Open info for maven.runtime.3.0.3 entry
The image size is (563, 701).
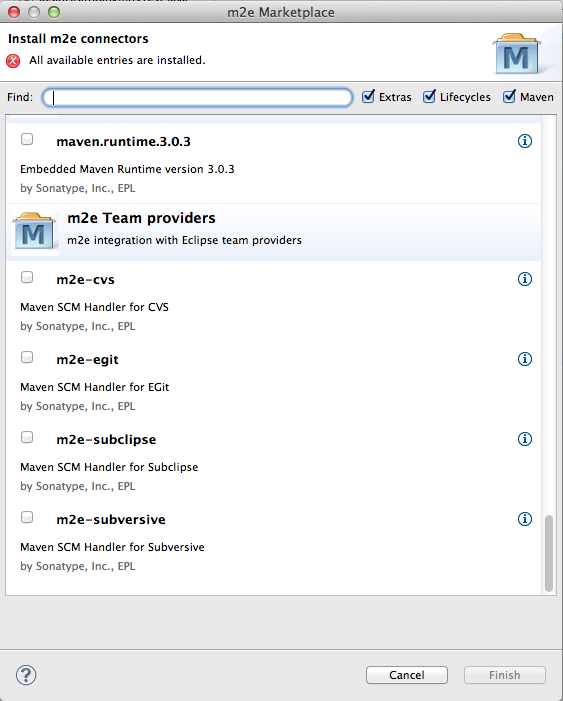525,141
